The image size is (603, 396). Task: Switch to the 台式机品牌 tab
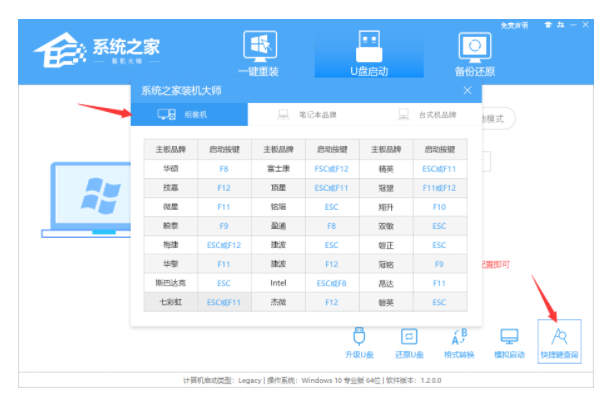[x=427, y=114]
